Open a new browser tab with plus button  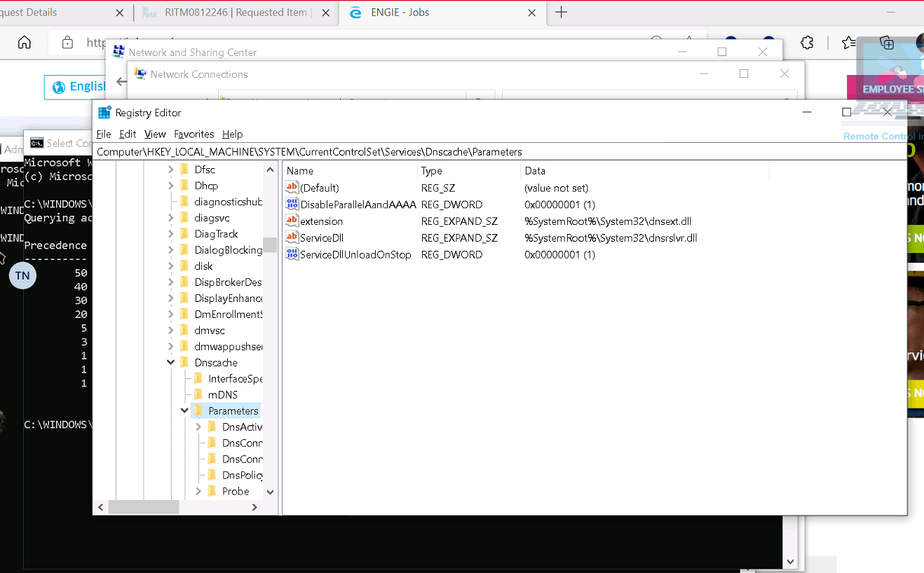(x=561, y=13)
